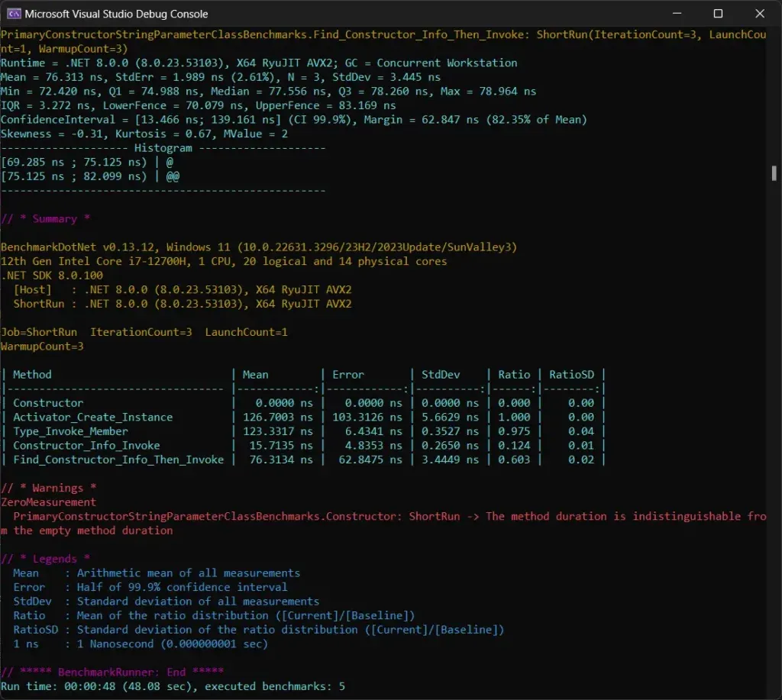The width and height of the screenshot is (782, 700).
Task: Click the 'Job=ShortRun' text
Action: click(x=39, y=332)
